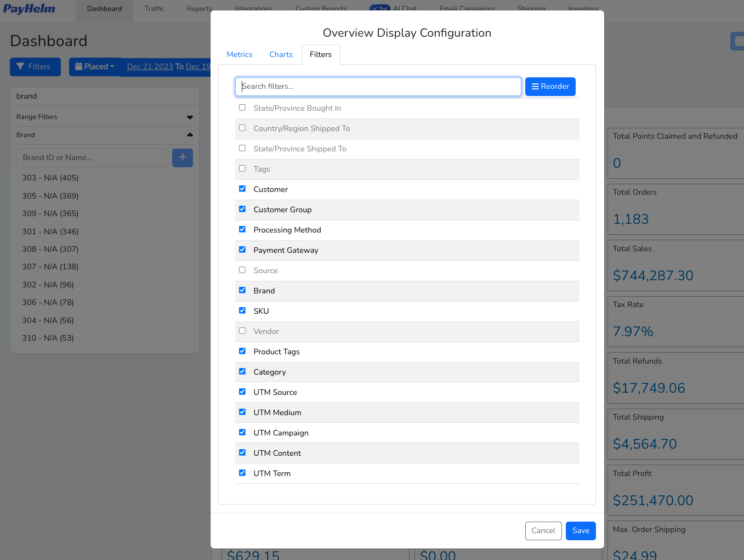The image size is (744, 560).
Task: Select brand 306 - N/A (78)
Action: pyautogui.click(x=48, y=302)
